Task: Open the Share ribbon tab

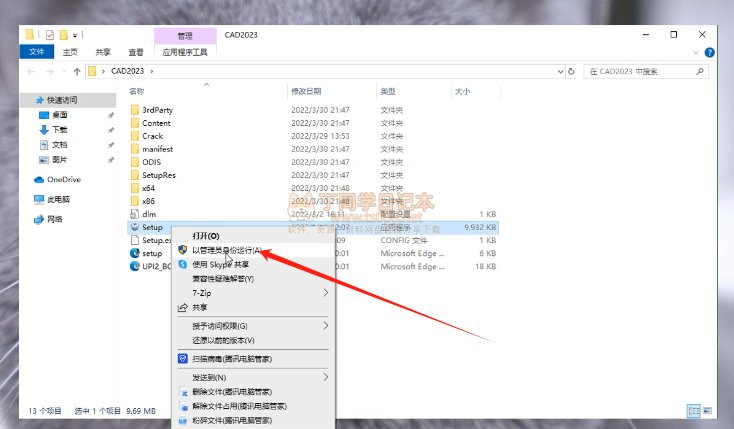Action: (x=103, y=52)
